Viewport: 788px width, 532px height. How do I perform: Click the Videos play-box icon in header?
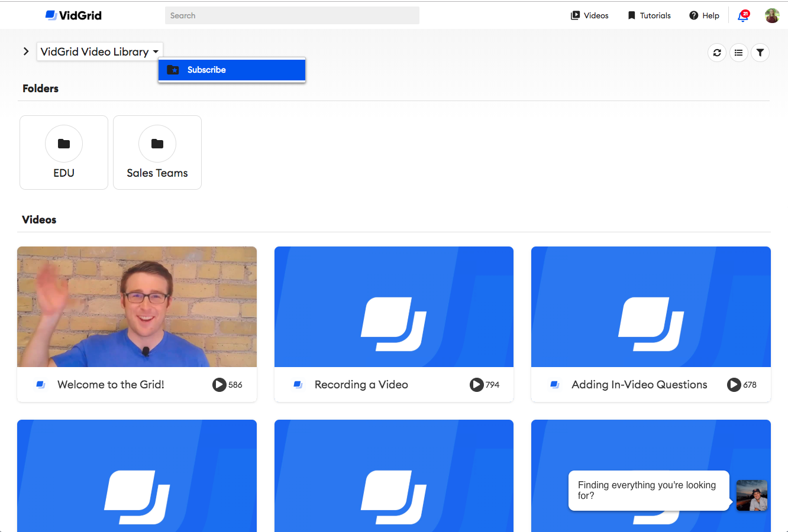(x=575, y=15)
